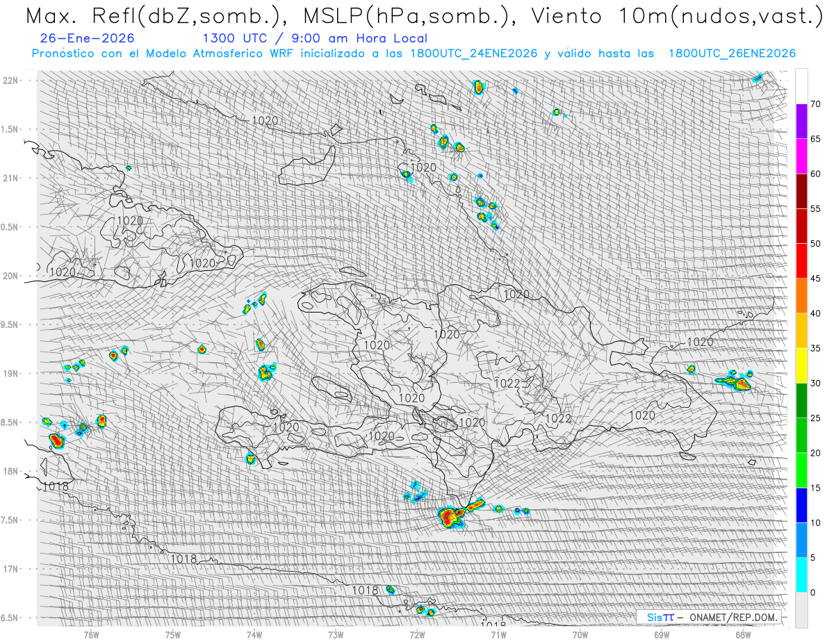Select the date label '26-Ene-2026'
The width and height of the screenshot is (834, 644).
88,38
